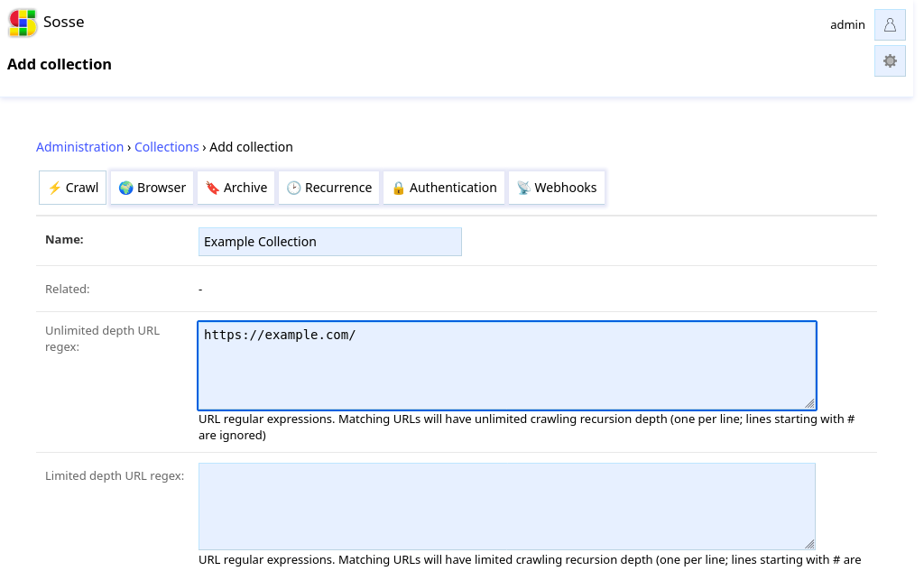The height and width of the screenshot is (571, 924).
Task: Click the globe Browser icon
Action: (x=125, y=188)
